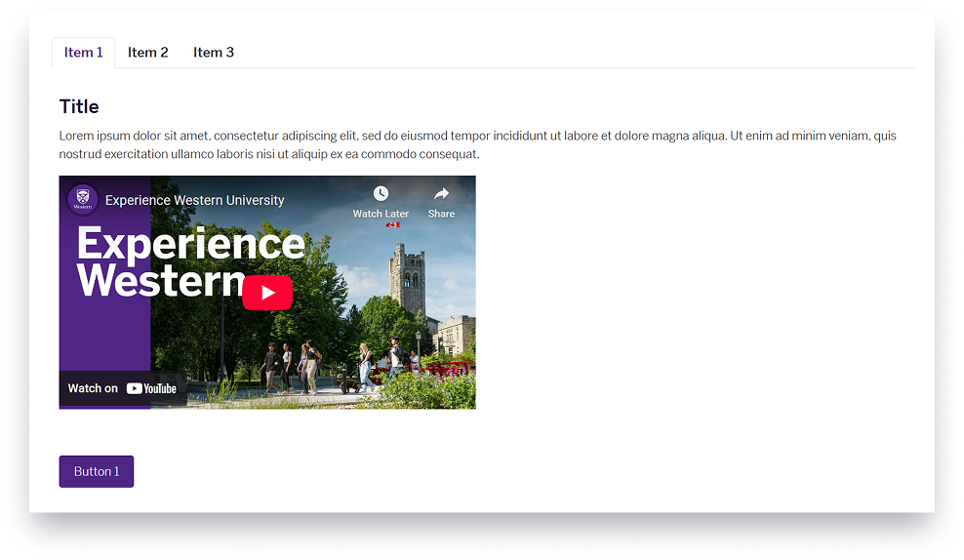Open the Western University channel logo
The height and width of the screenshot is (560, 964).
pos(83,200)
